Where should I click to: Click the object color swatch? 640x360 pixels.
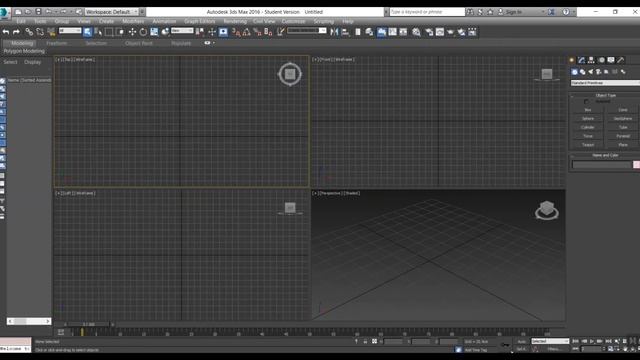(636, 164)
